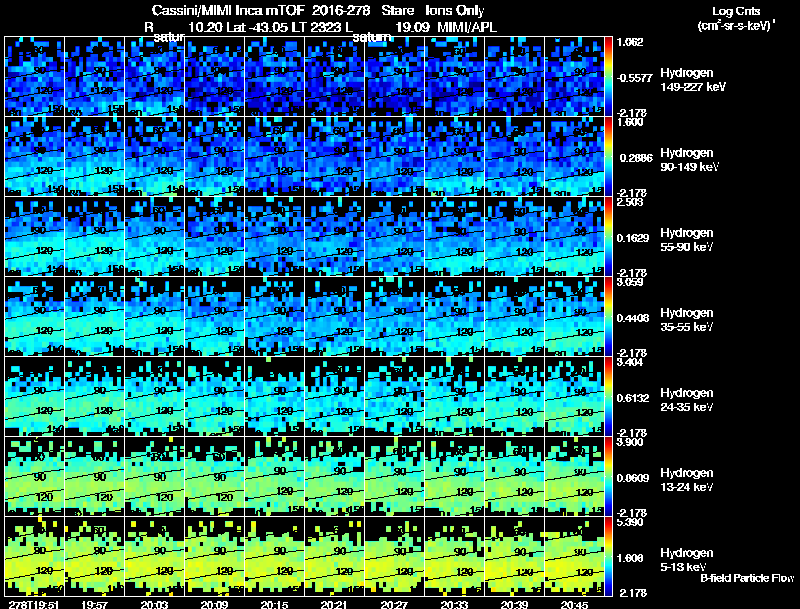Click the 5.390 color scale value
The image size is (800, 609).
click(x=630, y=522)
